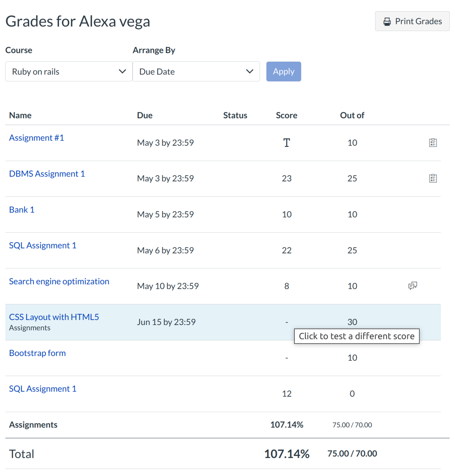This screenshot has width=455, height=476.
Task: Open rubric icon for DBMS Assignment 1
Action: click(433, 178)
